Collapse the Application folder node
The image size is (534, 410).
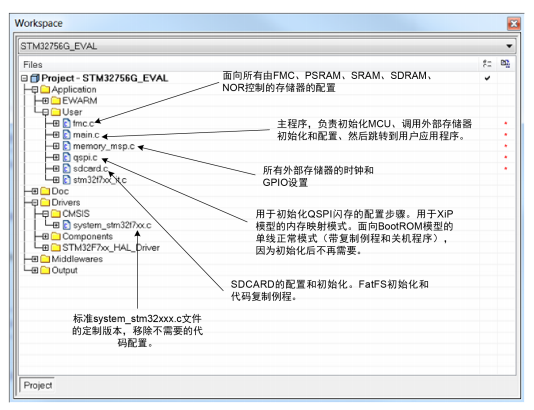(35, 90)
